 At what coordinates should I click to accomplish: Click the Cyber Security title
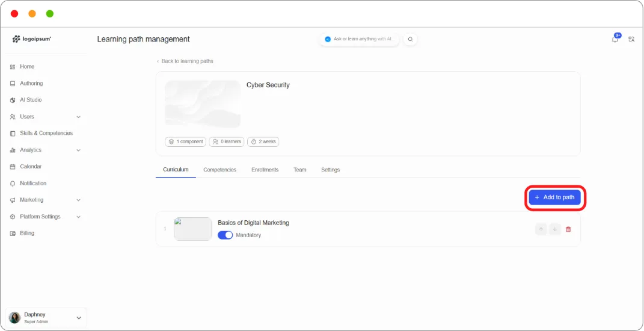point(268,85)
